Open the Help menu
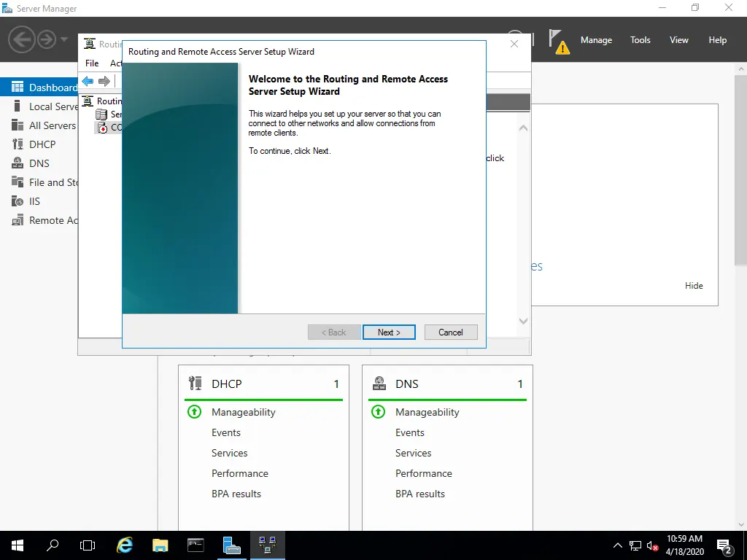Image resolution: width=747 pixels, height=560 pixels. [x=718, y=40]
